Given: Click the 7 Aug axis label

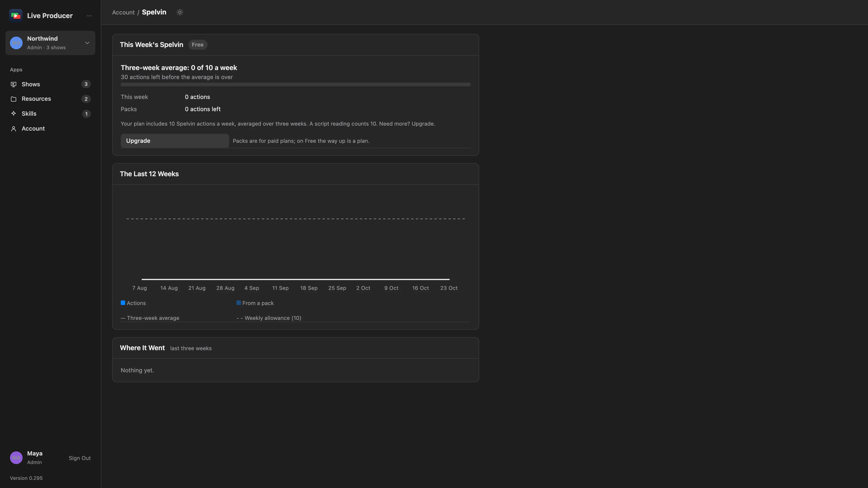Looking at the screenshot, I should pos(139,288).
